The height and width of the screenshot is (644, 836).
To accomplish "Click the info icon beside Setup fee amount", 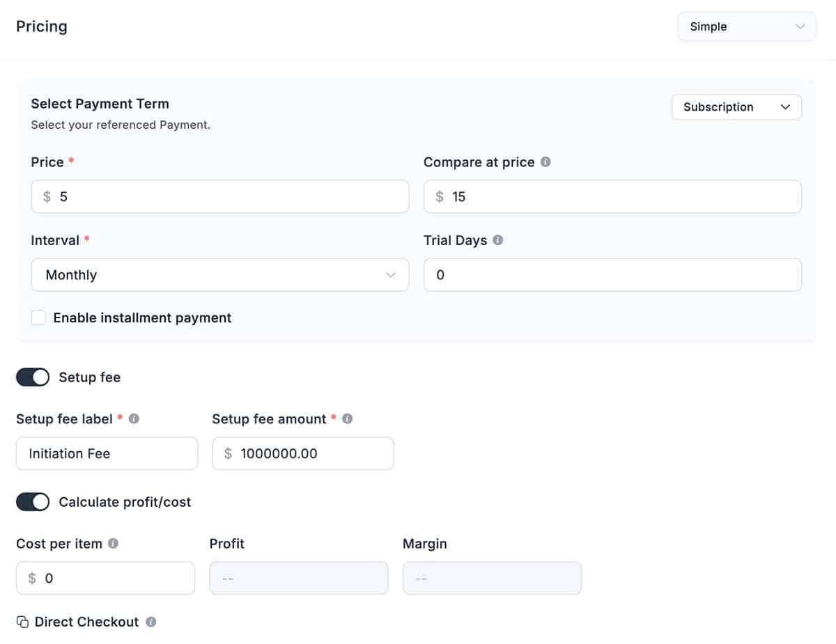I will click(x=348, y=418).
